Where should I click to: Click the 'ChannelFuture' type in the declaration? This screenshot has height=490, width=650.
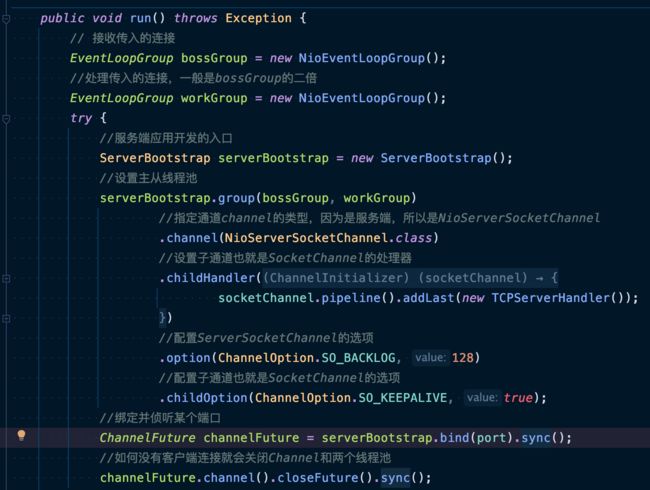click(147, 438)
